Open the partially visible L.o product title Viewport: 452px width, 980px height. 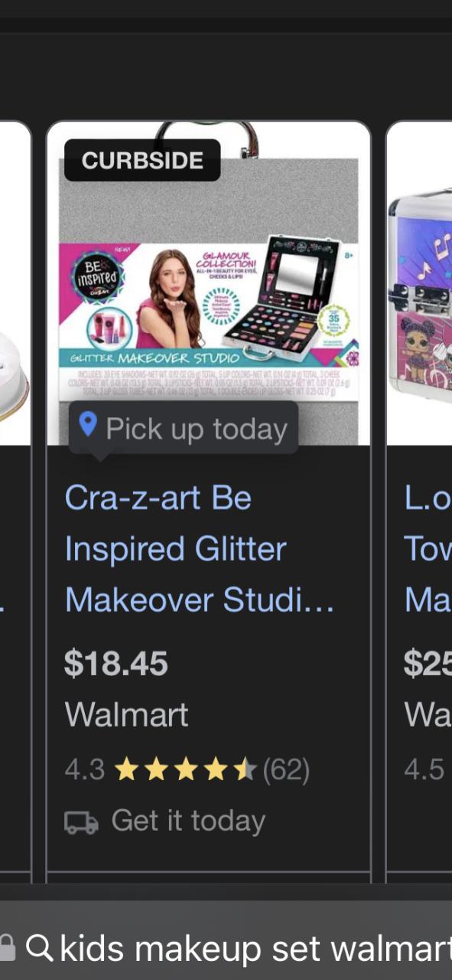pos(428,549)
